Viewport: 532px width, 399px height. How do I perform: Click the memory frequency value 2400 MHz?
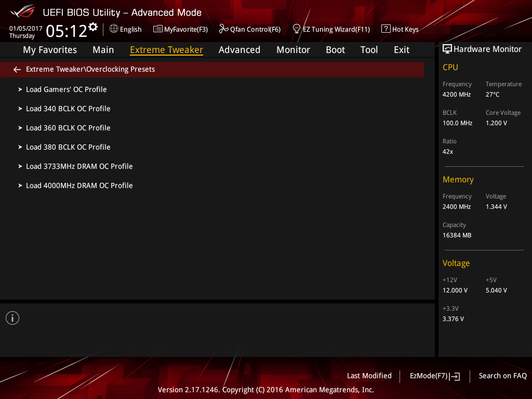pyautogui.click(x=457, y=207)
